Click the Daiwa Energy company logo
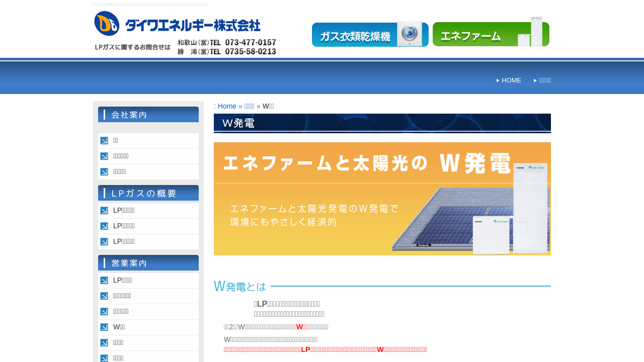Image resolution: width=644 pixels, height=362 pixels. tap(177, 24)
